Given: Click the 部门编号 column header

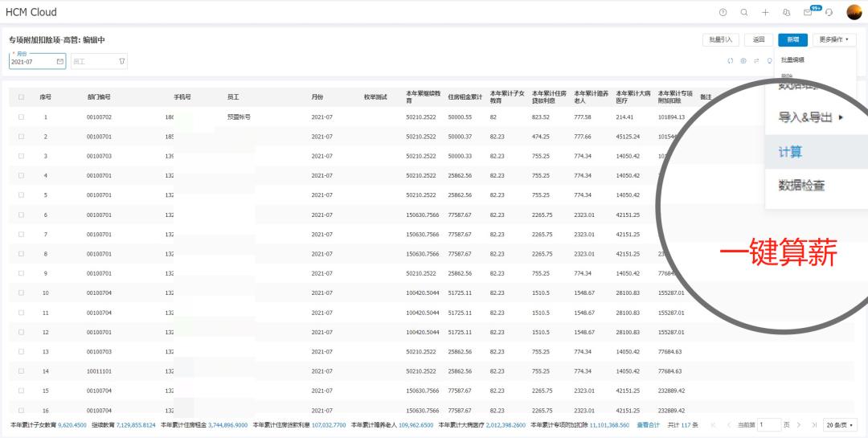Looking at the screenshot, I should point(99,97).
